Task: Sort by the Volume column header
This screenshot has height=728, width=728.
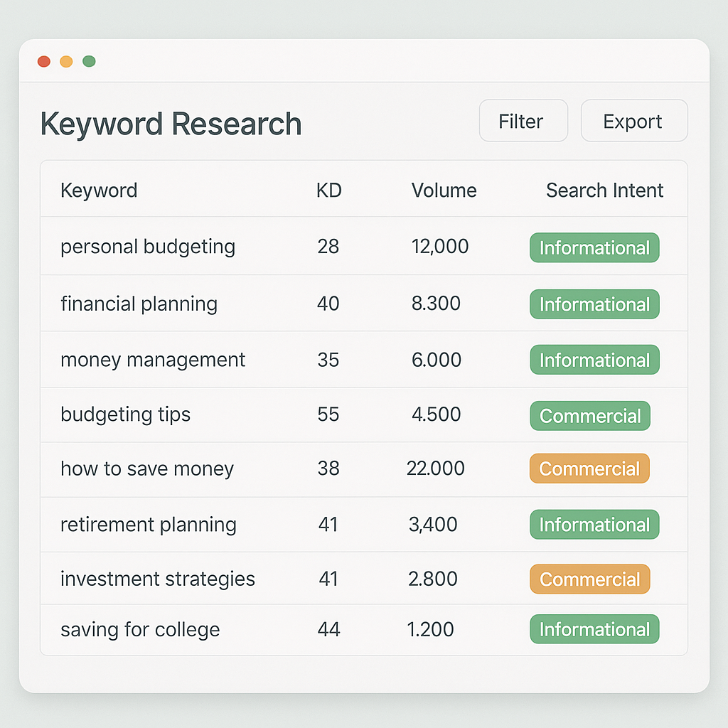Action: click(444, 190)
